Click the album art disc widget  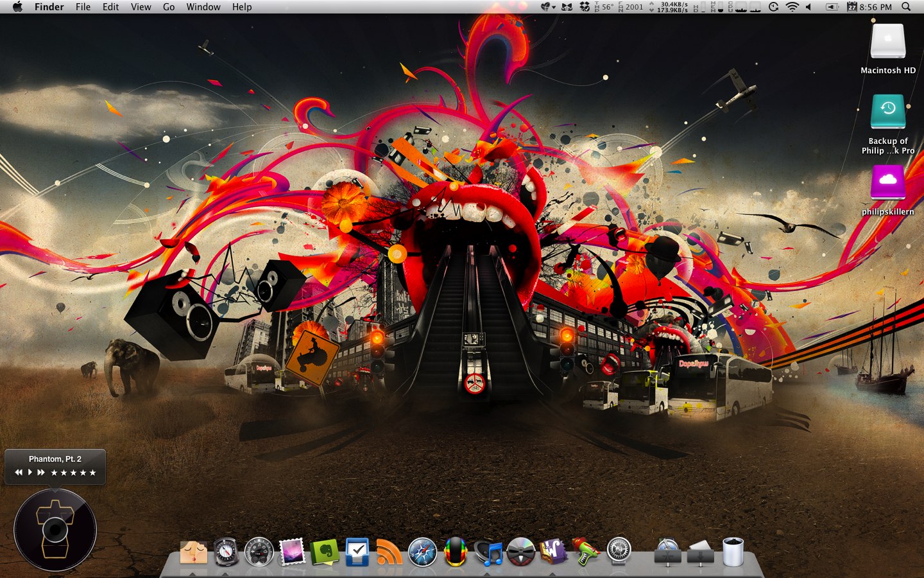pyautogui.click(x=55, y=530)
